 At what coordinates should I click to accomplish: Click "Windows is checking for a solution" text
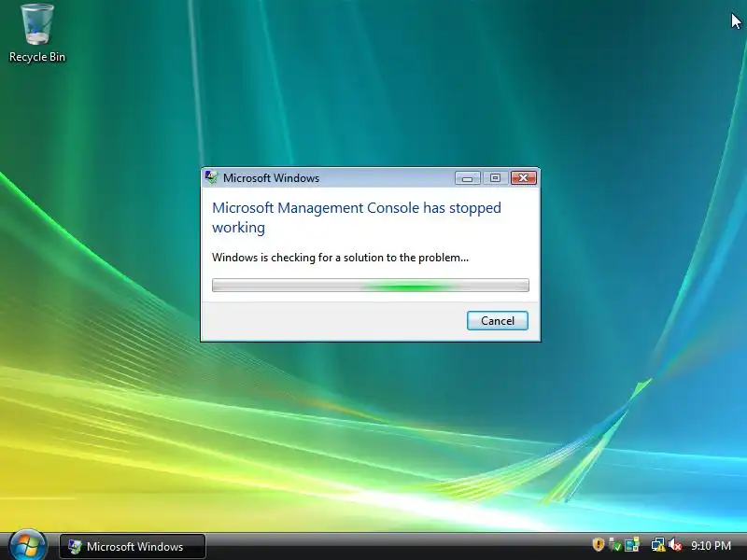(340, 258)
